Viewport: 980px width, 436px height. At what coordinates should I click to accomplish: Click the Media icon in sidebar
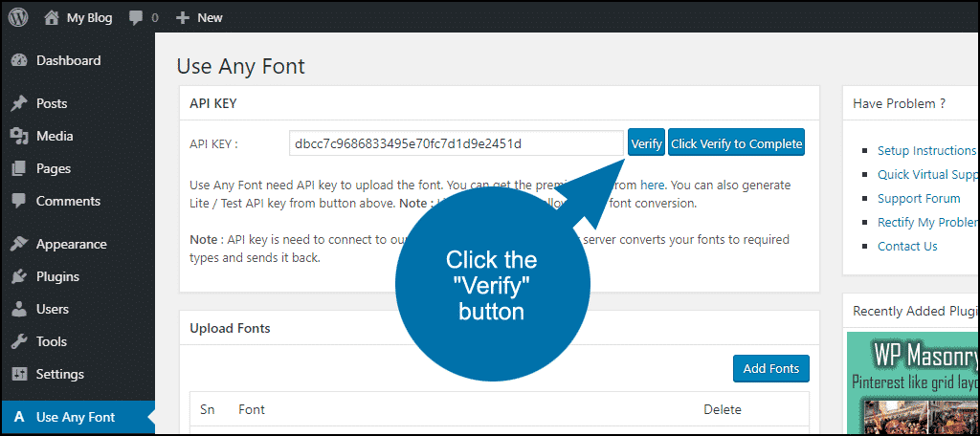coord(19,136)
